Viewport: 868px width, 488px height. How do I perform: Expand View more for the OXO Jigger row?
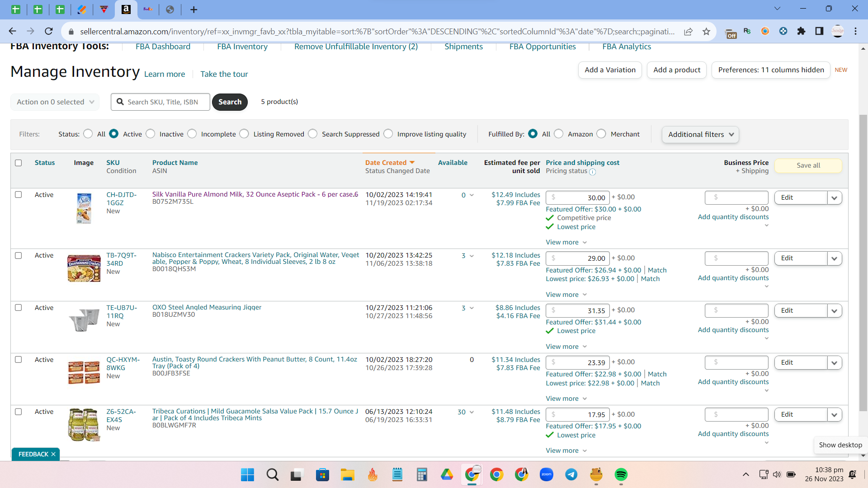click(566, 347)
